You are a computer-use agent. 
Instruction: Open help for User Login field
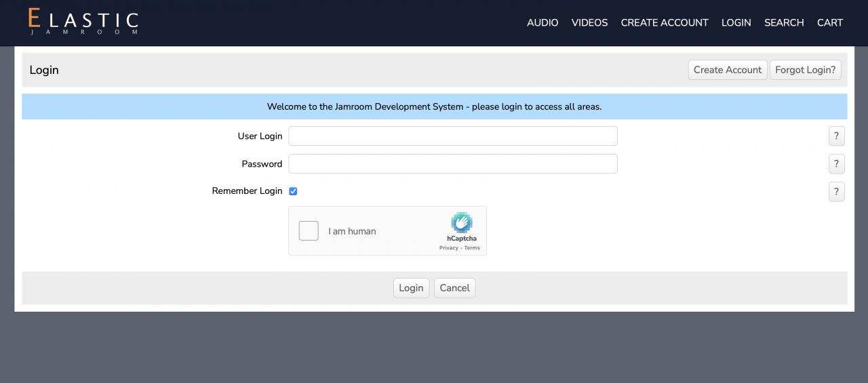836,136
